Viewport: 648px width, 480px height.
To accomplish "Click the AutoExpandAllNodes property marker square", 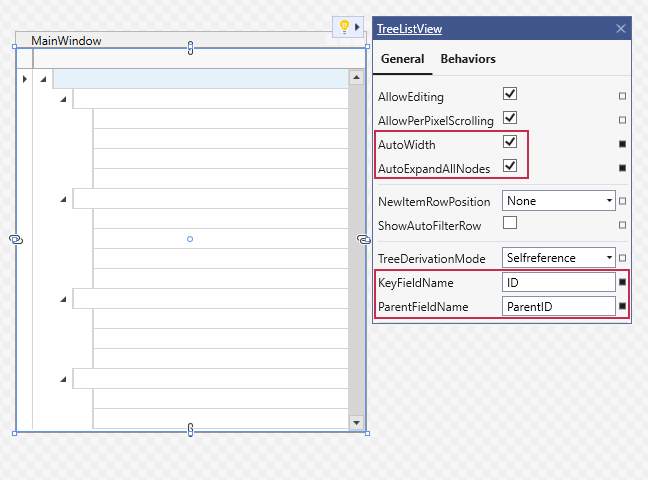I will pyautogui.click(x=622, y=168).
